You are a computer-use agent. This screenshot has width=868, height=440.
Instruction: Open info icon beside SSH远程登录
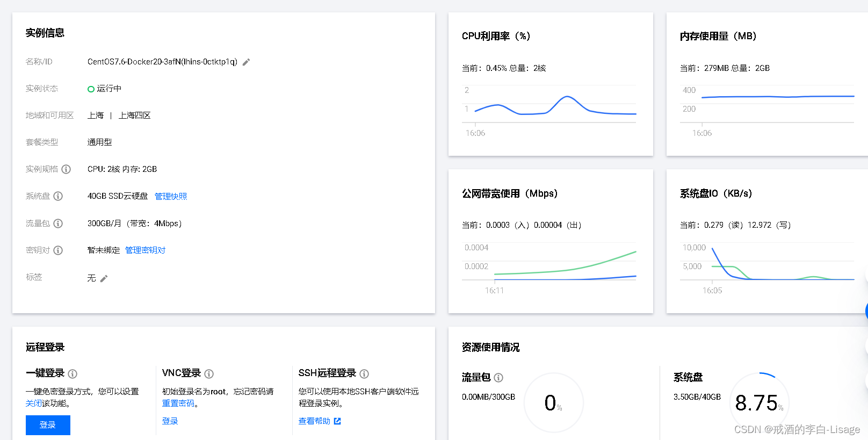point(364,374)
